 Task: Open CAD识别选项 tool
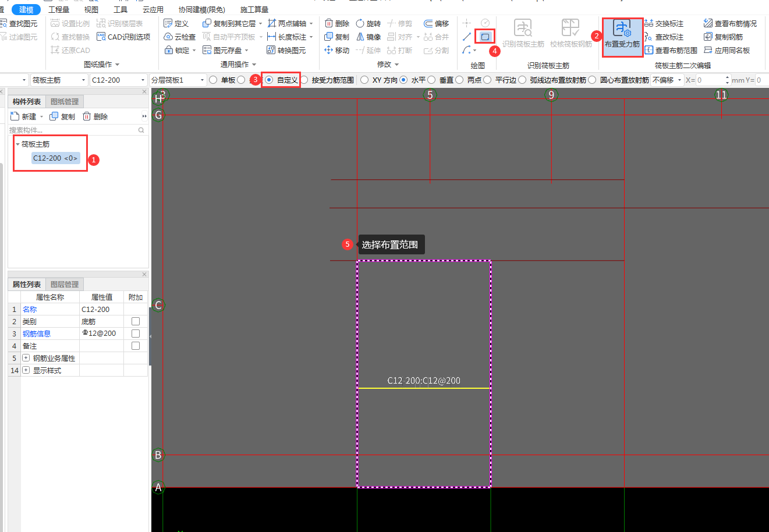point(123,37)
